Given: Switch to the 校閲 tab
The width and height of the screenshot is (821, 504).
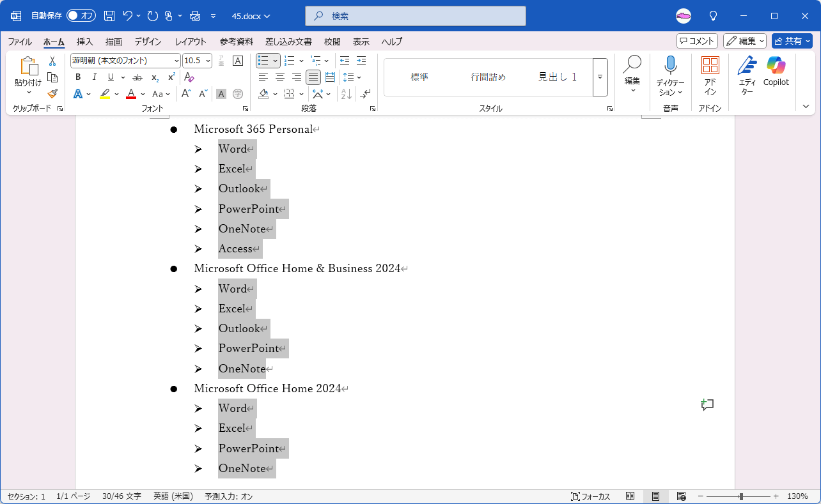Looking at the screenshot, I should (332, 42).
